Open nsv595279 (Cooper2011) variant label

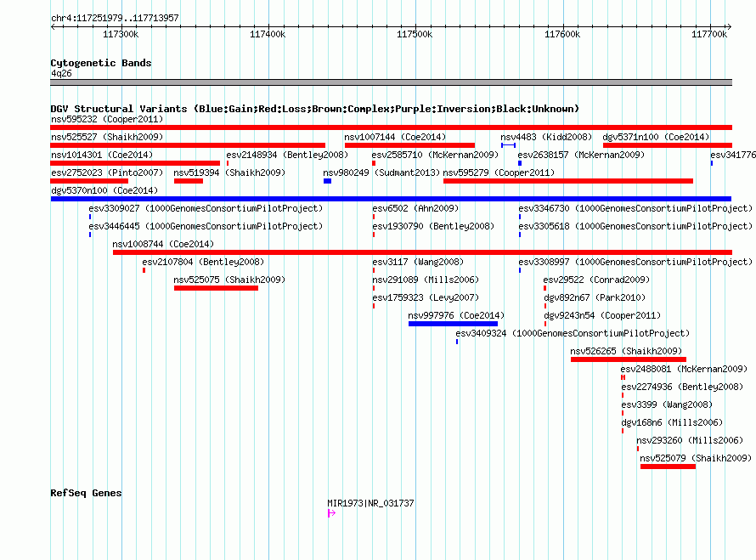pyautogui.click(x=499, y=173)
